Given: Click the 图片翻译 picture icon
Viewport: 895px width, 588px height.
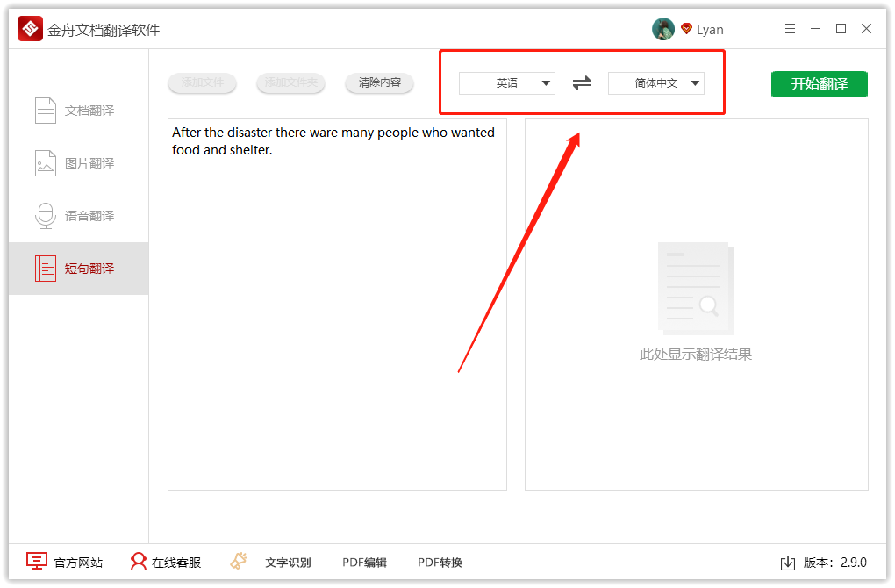Looking at the screenshot, I should pyautogui.click(x=45, y=163).
